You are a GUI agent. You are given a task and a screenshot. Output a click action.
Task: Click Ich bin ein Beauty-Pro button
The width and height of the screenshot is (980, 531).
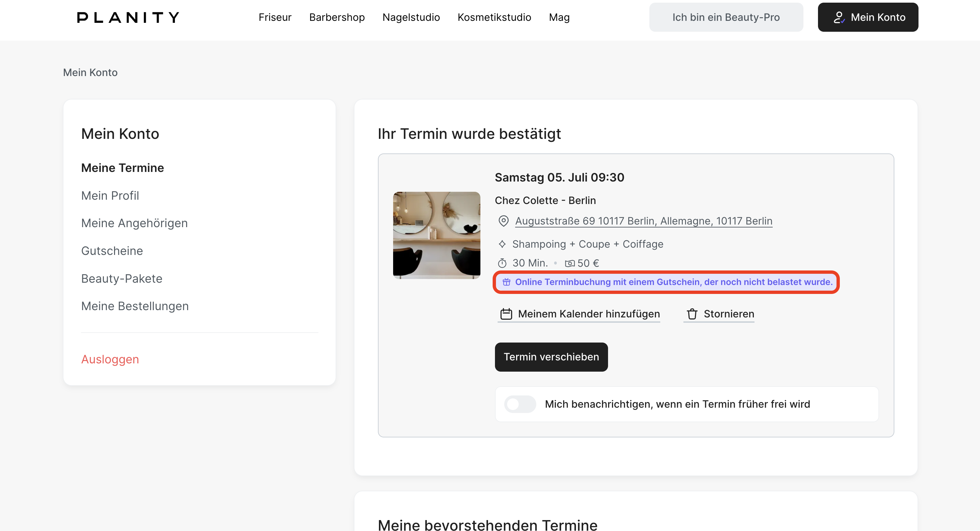(726, 17)
